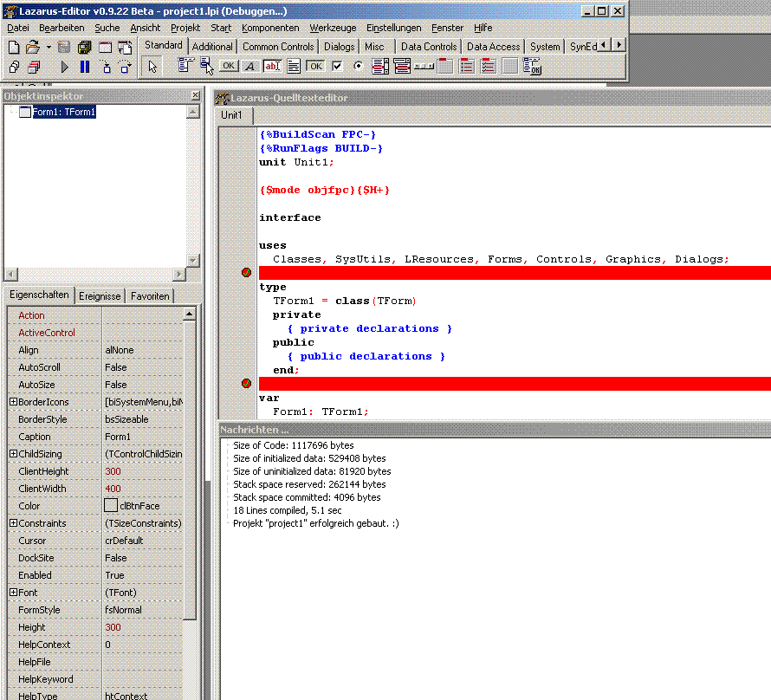The height and width of the screenshot is (700, 771).
Task: Toggle the breakpoint below the uses clause
Action: (246, 273)
